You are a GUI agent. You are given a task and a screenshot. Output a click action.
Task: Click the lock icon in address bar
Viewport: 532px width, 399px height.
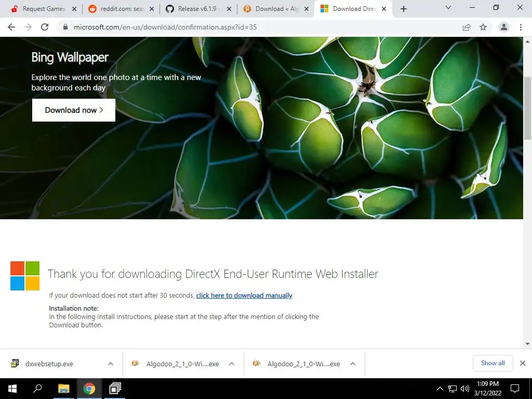[65, 27]
